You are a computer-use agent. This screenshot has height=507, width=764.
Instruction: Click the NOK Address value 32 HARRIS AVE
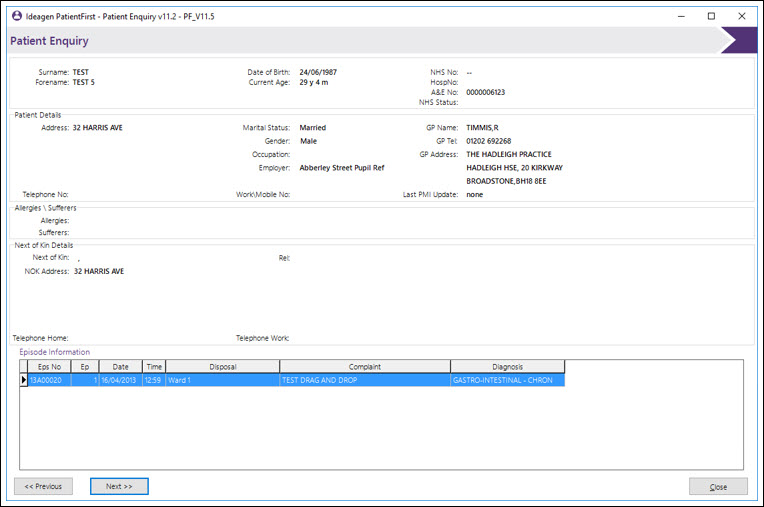[98, 271]
